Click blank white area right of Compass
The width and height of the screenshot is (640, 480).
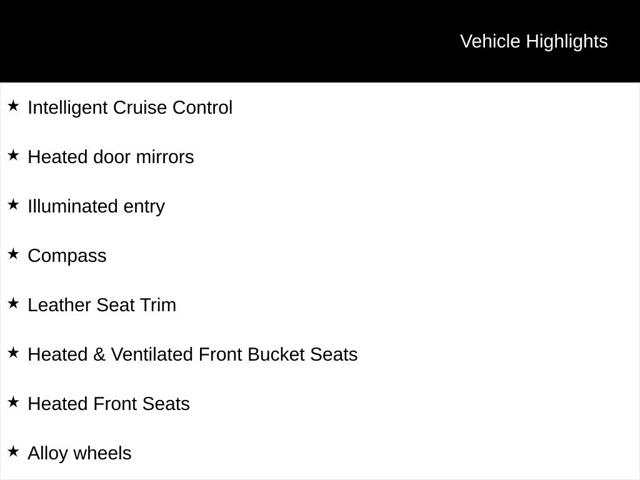pyautogui.click(x=400, y=256)
